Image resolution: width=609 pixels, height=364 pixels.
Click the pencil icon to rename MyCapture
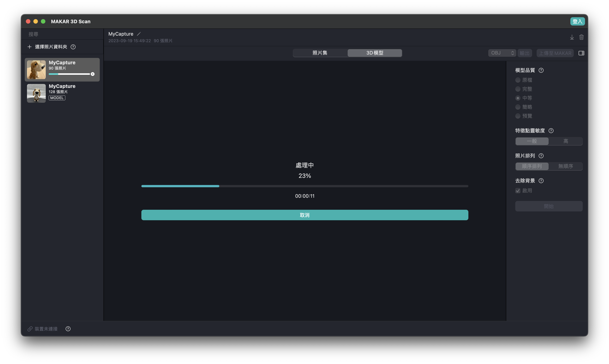[139, 34]
